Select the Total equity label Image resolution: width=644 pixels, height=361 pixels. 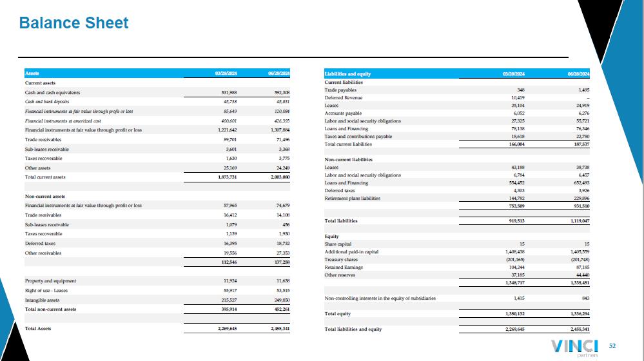[x=338, y=314]
